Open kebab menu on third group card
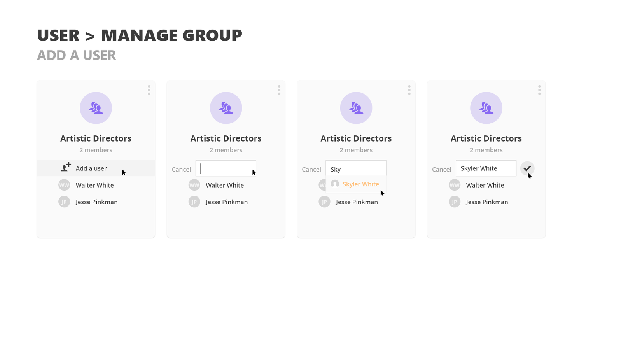The width and height of the screenshot is (644, 361). (409, 90)
